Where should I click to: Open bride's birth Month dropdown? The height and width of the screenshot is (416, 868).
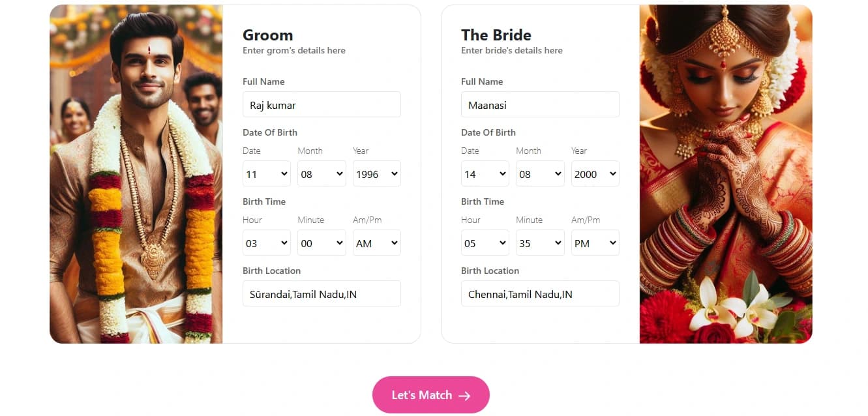coord(540,174)
